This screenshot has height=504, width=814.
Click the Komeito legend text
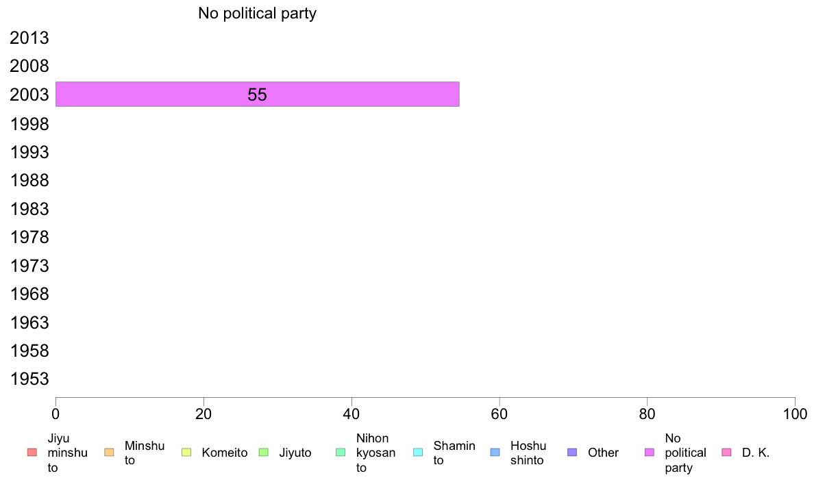(225, 453)
